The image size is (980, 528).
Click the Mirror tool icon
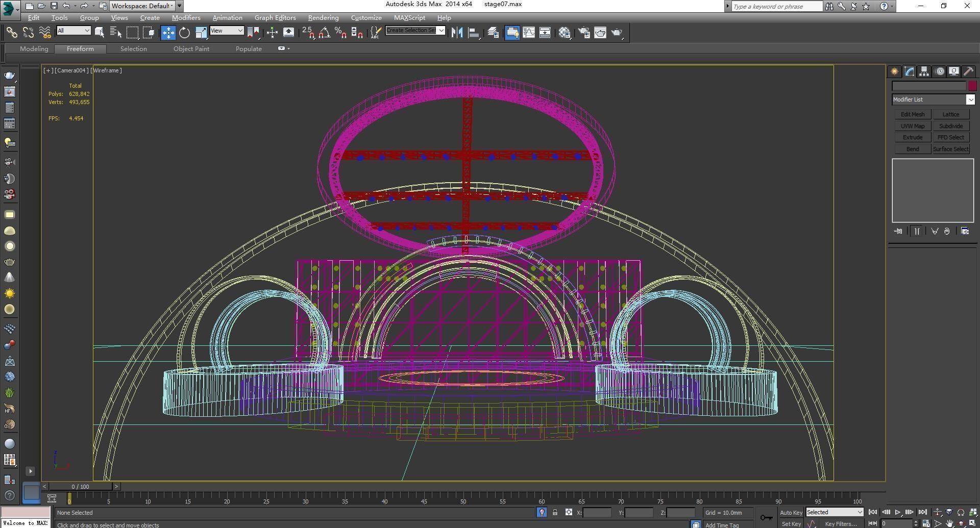click(x=457, y=33)
